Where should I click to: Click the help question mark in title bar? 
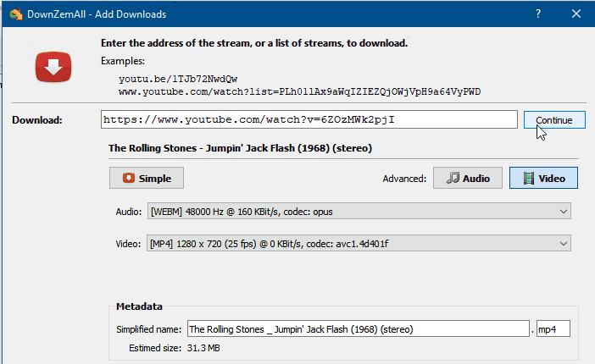coord(539,14)
